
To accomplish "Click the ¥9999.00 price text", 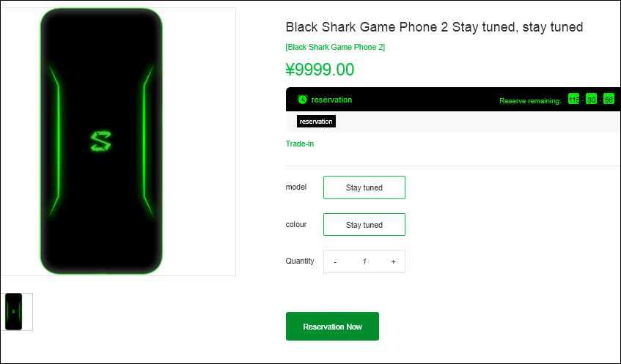I will pyautogui.click(x=320, y=70).
